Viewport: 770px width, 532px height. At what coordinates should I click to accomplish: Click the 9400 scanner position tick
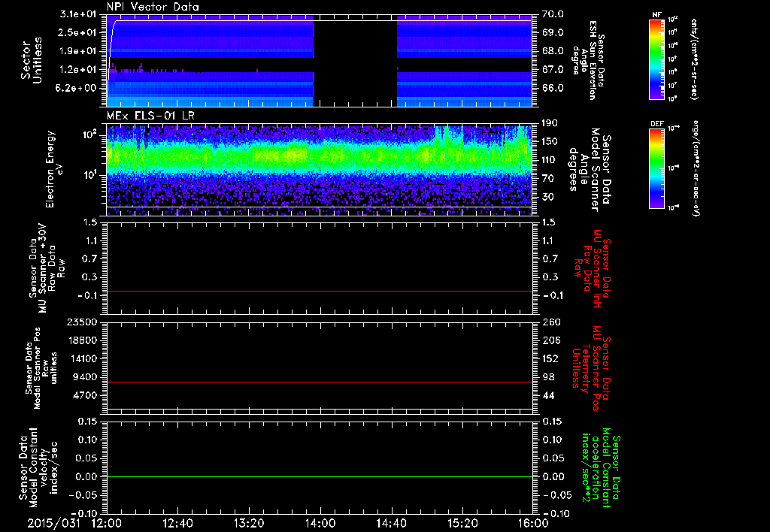[86, 377]
